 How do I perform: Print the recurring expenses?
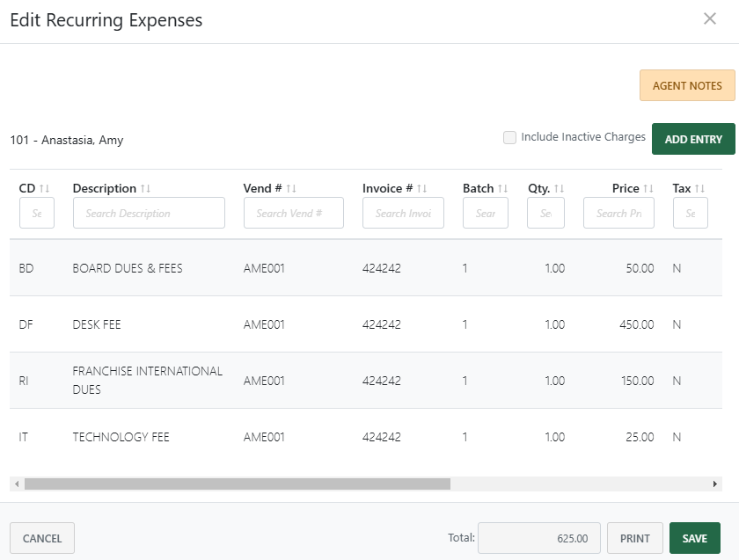tap(634, 538)
